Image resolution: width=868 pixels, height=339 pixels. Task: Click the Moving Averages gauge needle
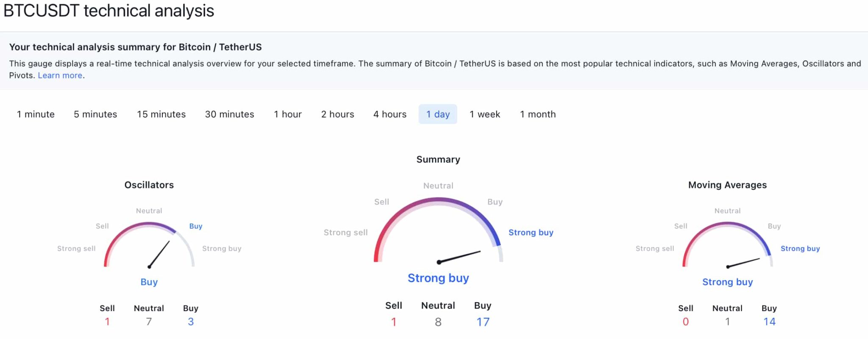coord(743,263)
